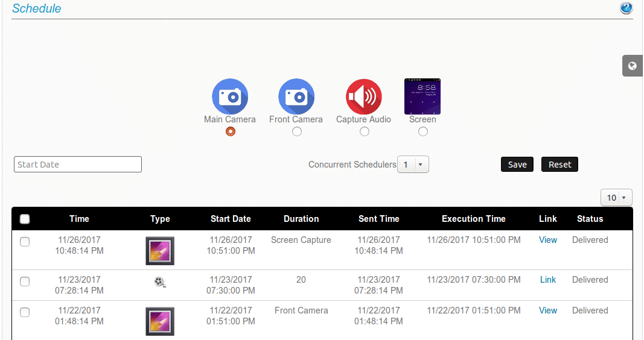Click the globe side tab icon
This screenshot has width=644, height=340.
point(633,66)
